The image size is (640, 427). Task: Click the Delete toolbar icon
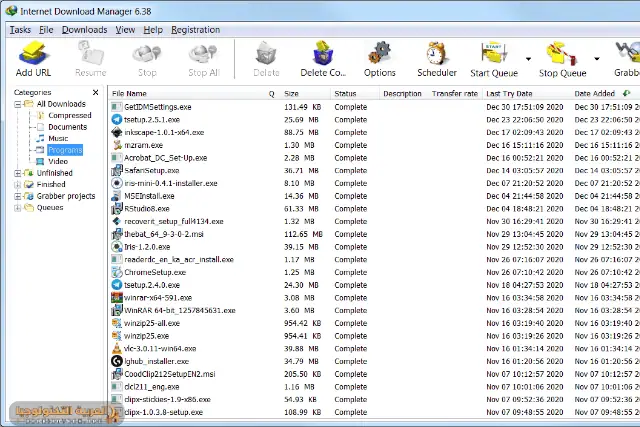point(266,54)
